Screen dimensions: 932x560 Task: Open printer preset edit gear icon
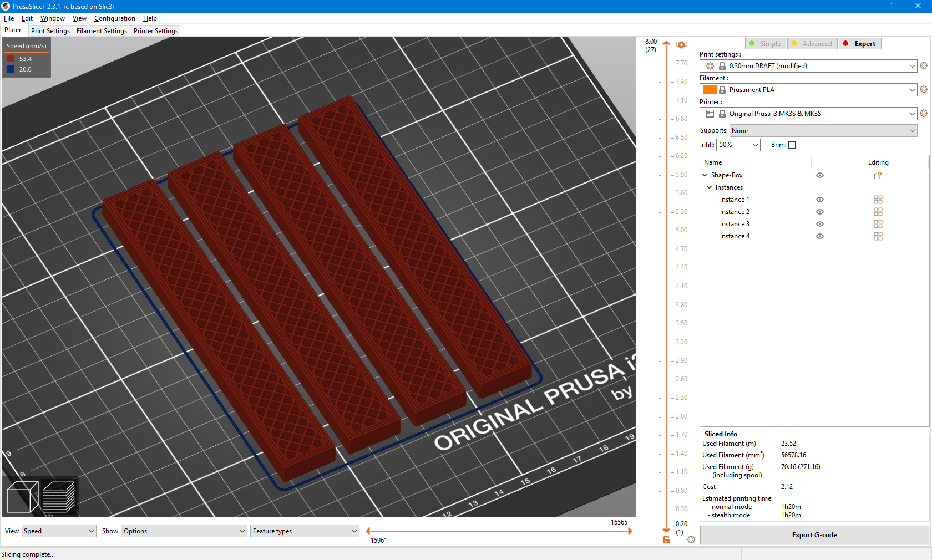pos(924,113)
